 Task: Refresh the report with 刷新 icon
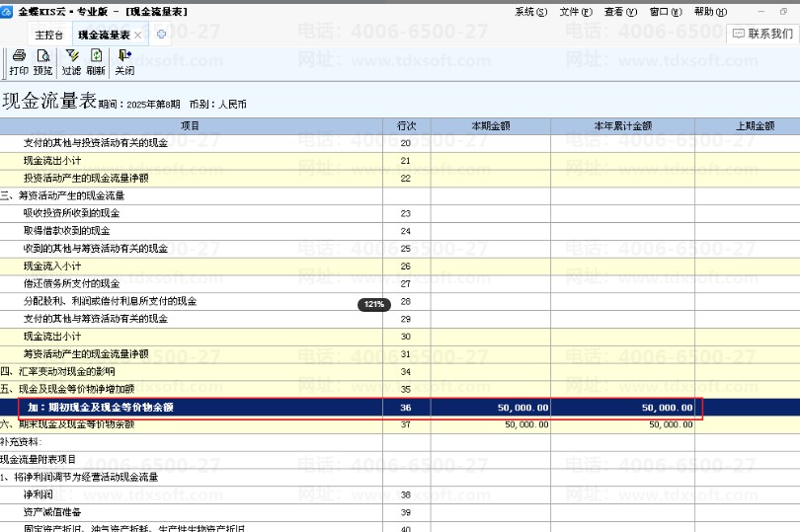click(x=96, y=55)
